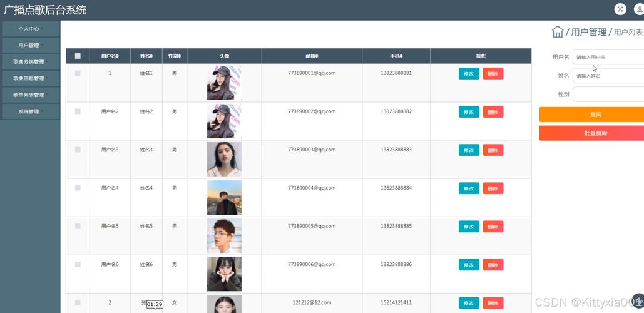The width and height of the screenshot is (644, 313).
Task: Click avatar thumbnail of user 用户名5
Action: [x=224, y=236]
